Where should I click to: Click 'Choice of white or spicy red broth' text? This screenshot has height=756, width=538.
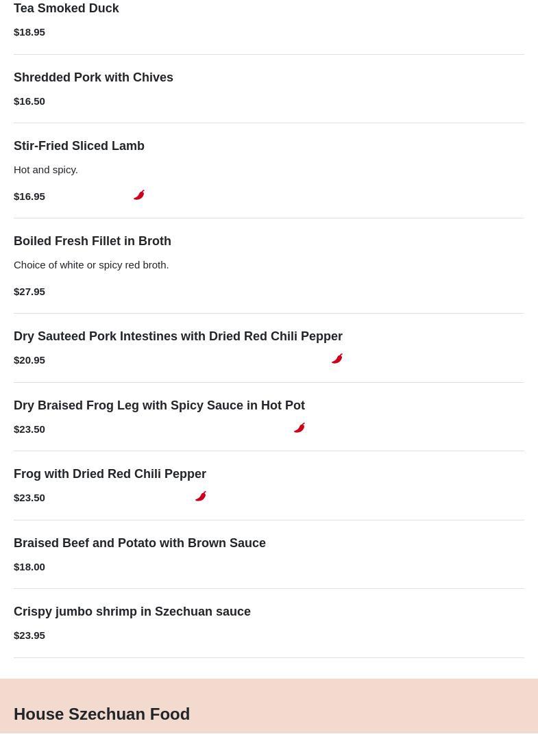(x=91, y=264)
